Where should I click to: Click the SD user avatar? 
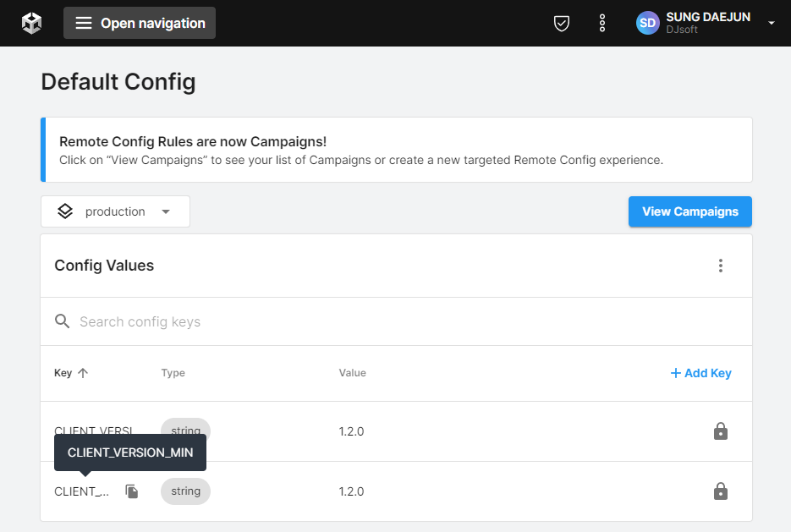pos(647,23)
